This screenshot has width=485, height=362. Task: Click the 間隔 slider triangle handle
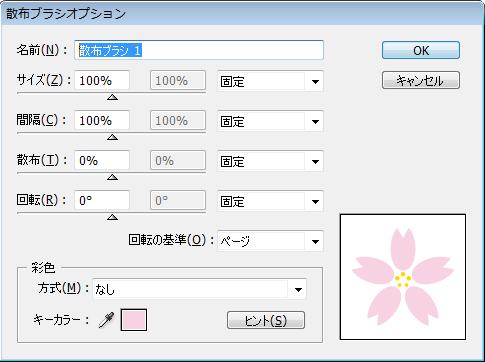pyautogui.click(x=113, y=137)
